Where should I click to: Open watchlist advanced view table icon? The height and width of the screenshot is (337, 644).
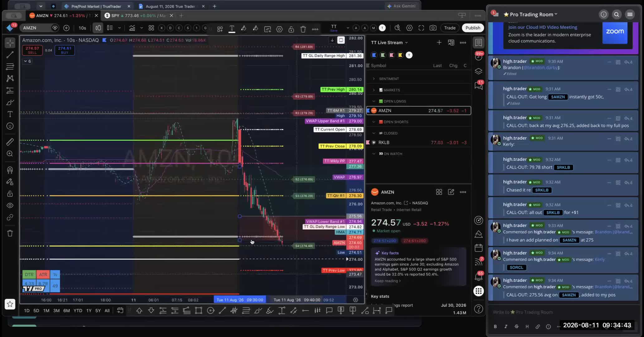[451, 42]
